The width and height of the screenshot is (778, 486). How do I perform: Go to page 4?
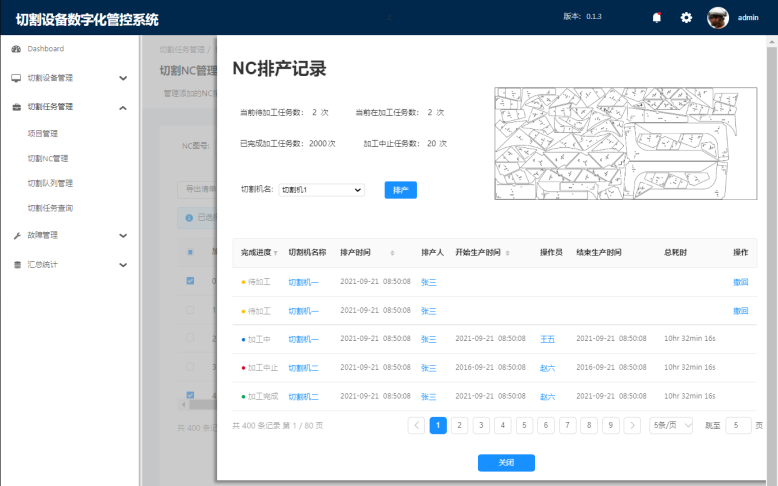coord(503,425)
